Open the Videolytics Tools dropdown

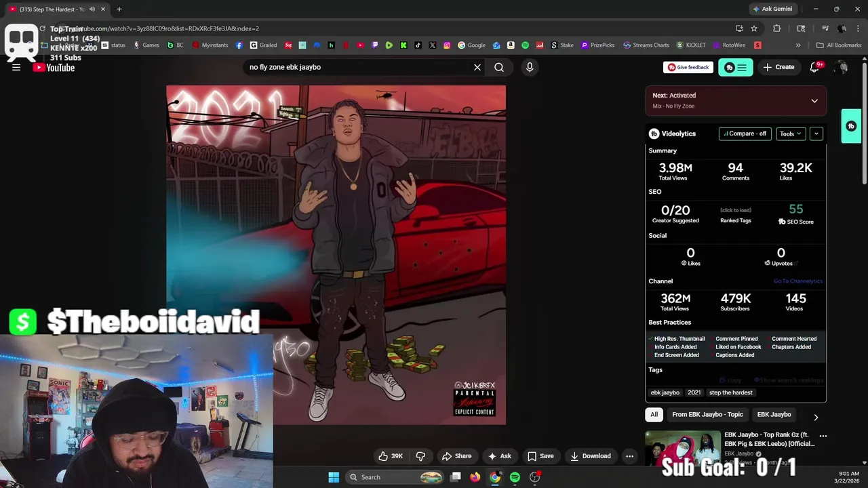[791, 134]
